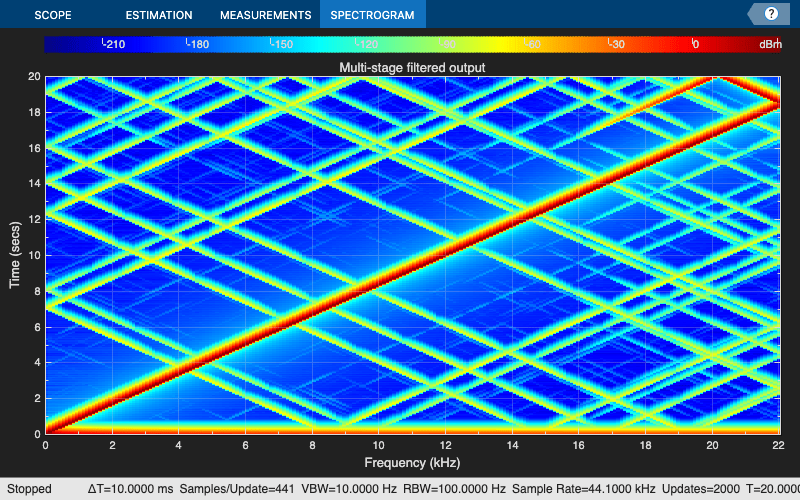This screenshot has width=800, height=500.
Task: Click 'Samples/Update=441' status entry
Action: coord(237,489)
